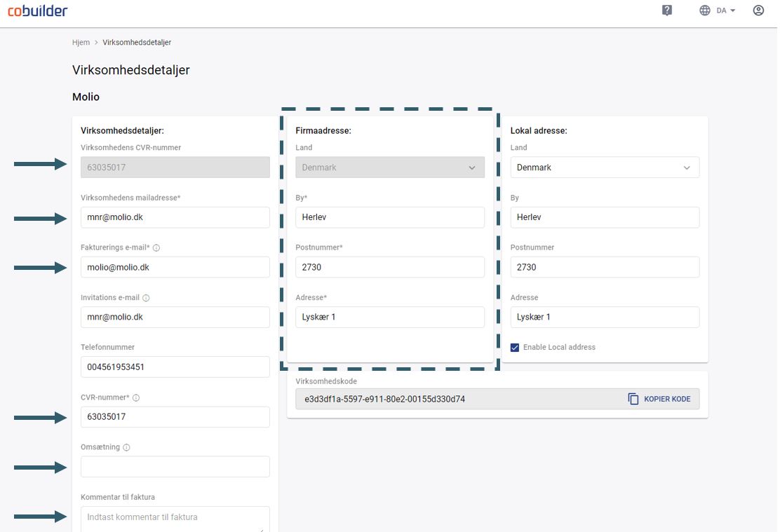Click the Virksomhedens mailadresse field
This screenshot has width=780, height=532.
click(175, 217)
